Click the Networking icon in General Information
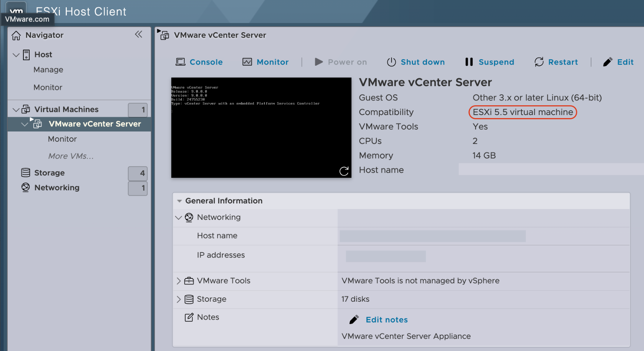 point(189,217)
